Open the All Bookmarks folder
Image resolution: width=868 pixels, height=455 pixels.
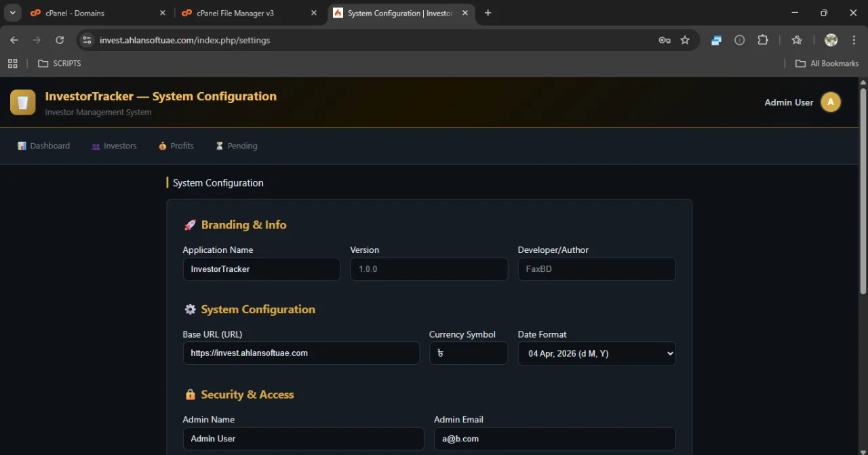827,63
